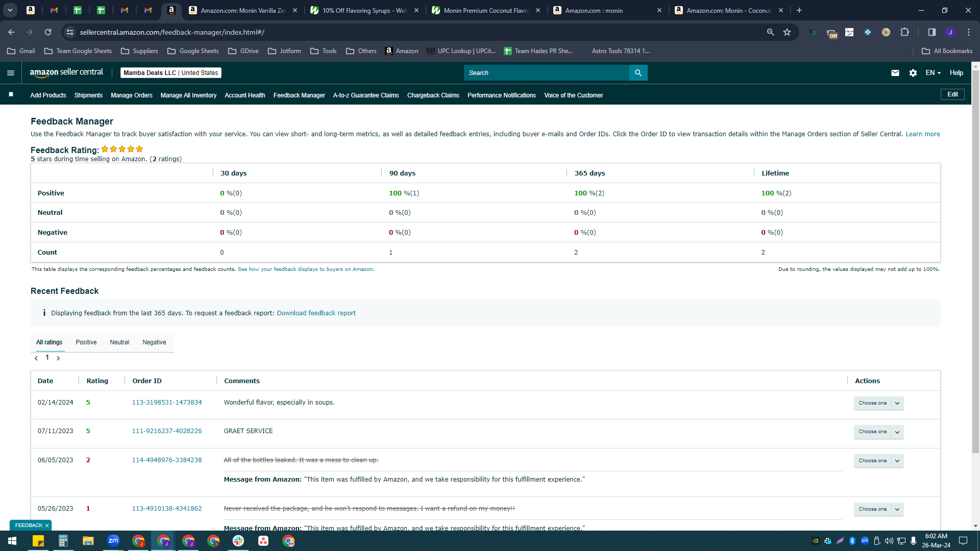Click the browser address bar URL
The width and height of the screenshot is (980, 551).
point(172,32)
